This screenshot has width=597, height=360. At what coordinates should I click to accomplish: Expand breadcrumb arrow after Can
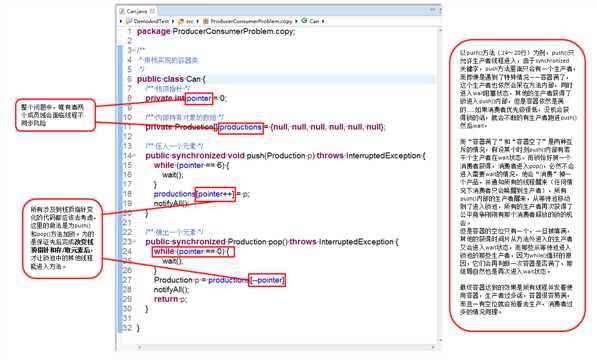coord(323,21)
